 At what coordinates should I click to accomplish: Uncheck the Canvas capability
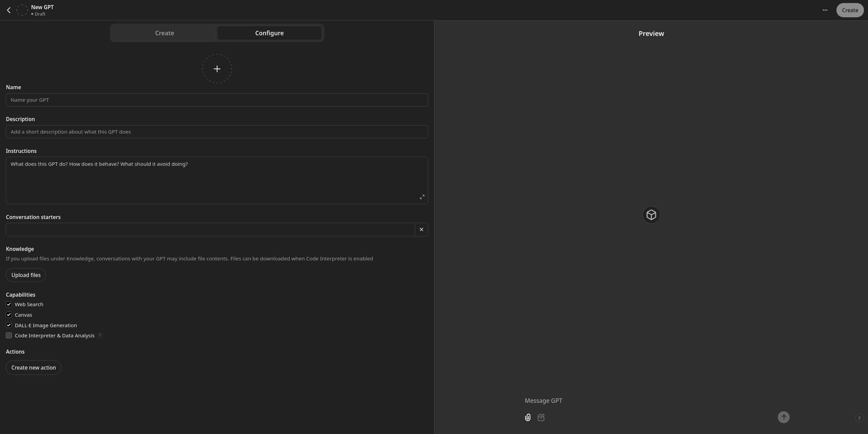pyautogui.click(x=9, y=315)
